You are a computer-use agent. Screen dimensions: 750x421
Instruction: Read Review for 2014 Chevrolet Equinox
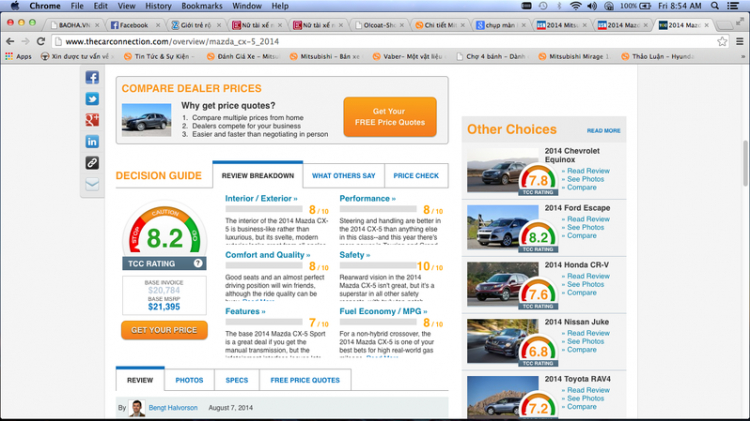(588, 171)
